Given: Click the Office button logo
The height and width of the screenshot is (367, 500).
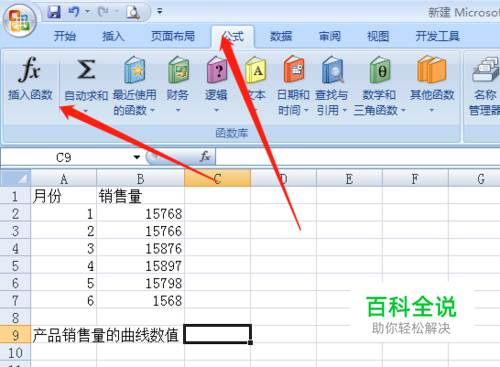Looking at the screenshot, I should coord(19,21).
